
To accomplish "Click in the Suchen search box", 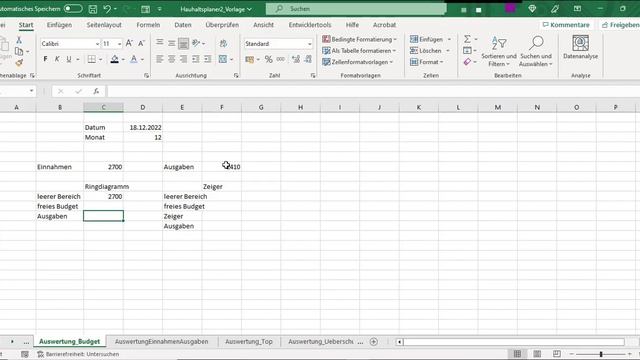I will coord(356,9).
